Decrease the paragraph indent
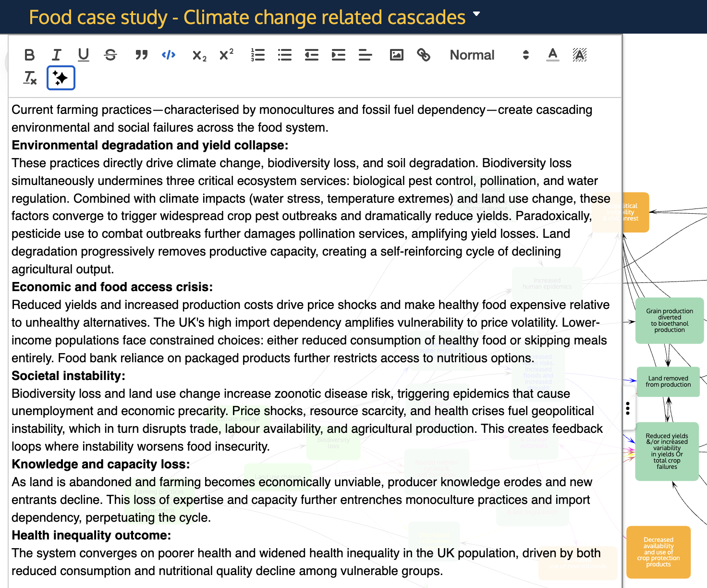Screen dimensions: 707x588 [x=312, y=55]
